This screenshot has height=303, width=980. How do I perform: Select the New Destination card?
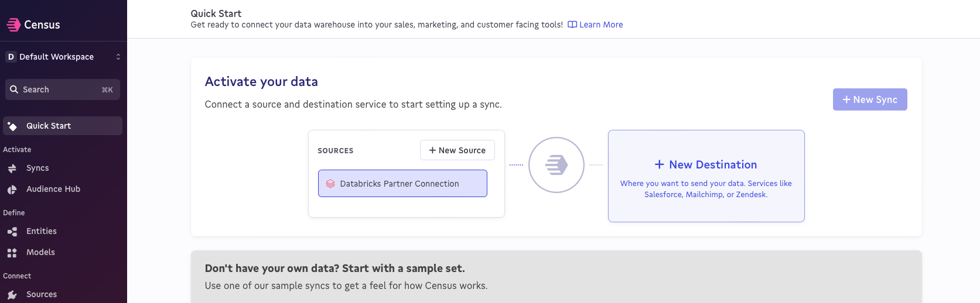point(706,176)
